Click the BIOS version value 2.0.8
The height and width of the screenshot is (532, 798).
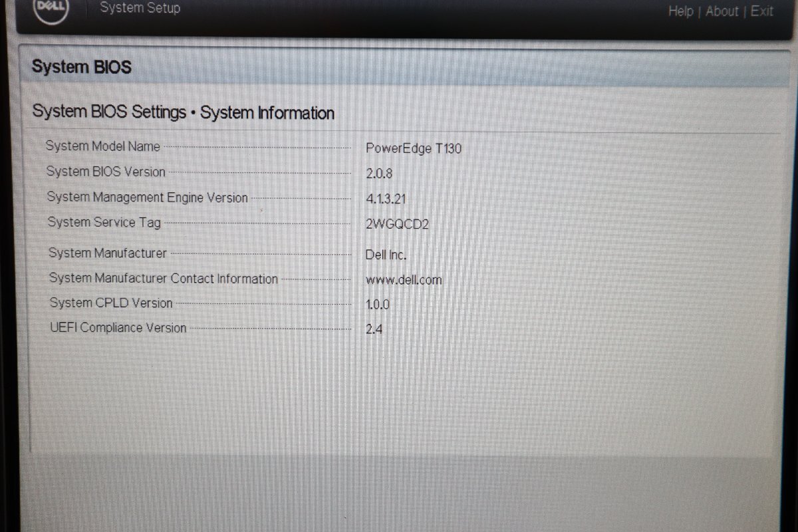[379, 174]
